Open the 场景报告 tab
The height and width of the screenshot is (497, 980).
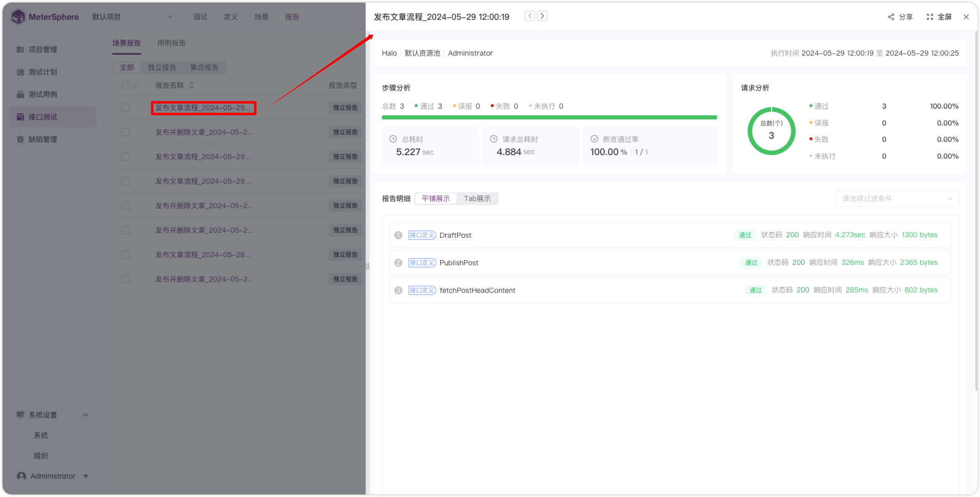click(x=127, y=43)
